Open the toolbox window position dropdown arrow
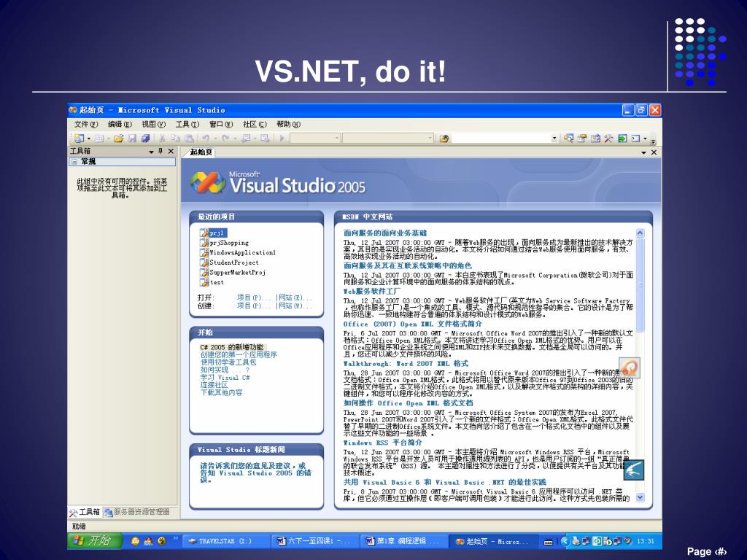The image size is (747, 560). (151, 152)
